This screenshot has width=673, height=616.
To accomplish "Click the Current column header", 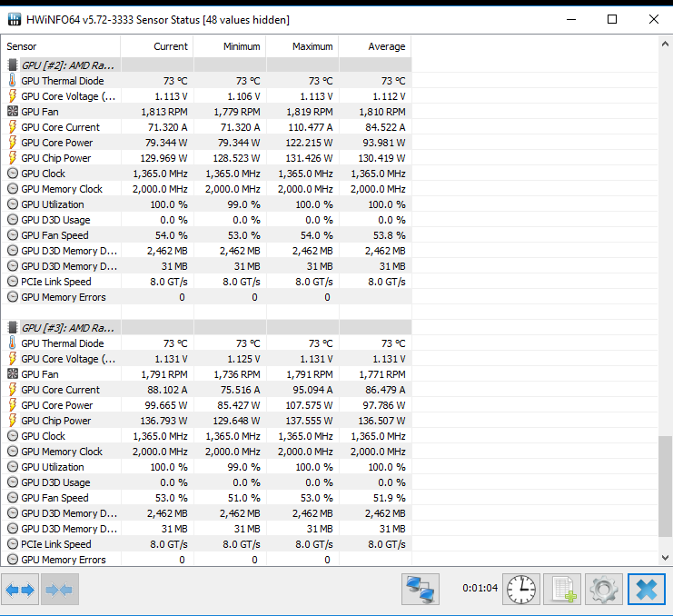I will 157,46.
